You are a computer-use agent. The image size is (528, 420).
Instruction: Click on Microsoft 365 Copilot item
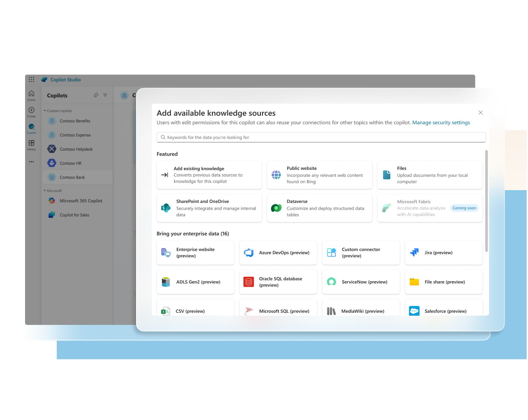click(x=82, y=200)
